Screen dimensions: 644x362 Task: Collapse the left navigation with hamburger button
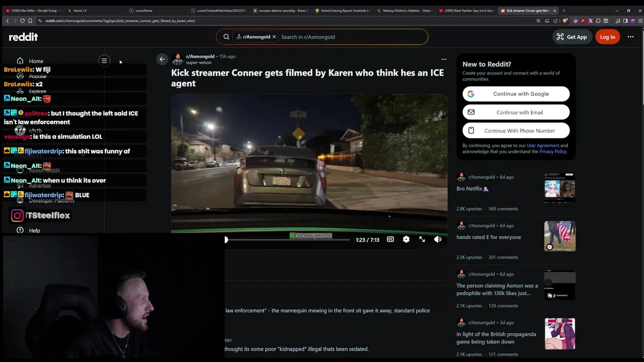(x=104, y=61)
